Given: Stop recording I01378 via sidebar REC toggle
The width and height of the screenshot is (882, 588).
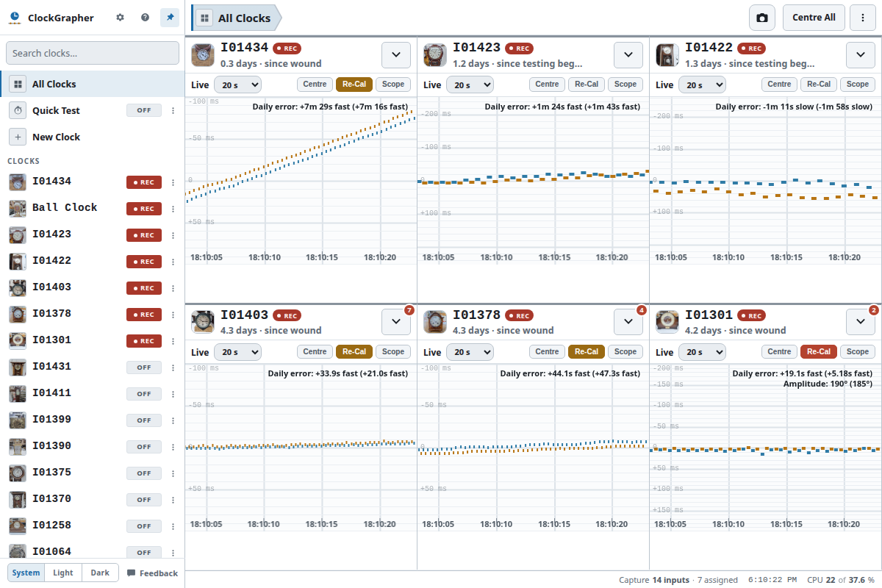Looking at the screenshot, I should 144,315.
